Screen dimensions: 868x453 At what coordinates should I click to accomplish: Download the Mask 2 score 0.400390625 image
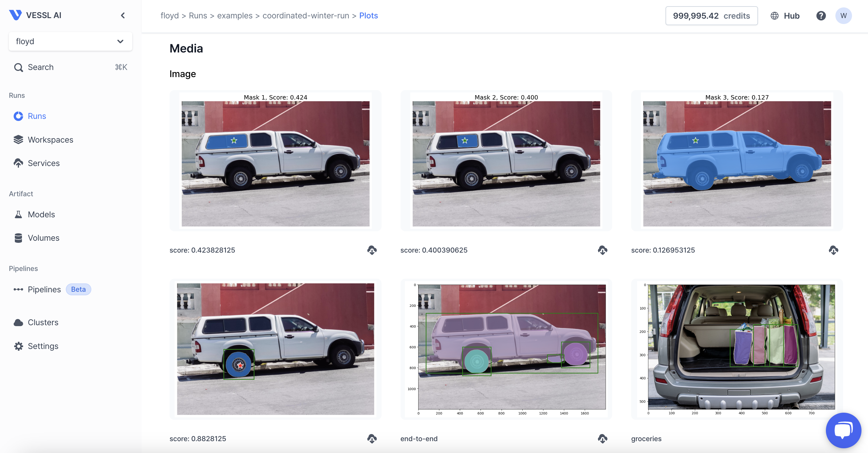pyautogui.click(x=602, y=250)
